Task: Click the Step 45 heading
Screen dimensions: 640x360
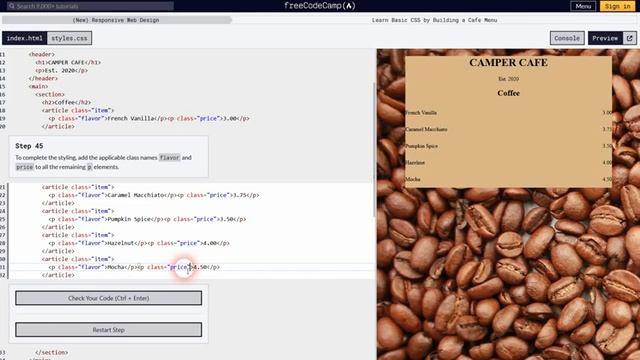Action: point(29,146)
